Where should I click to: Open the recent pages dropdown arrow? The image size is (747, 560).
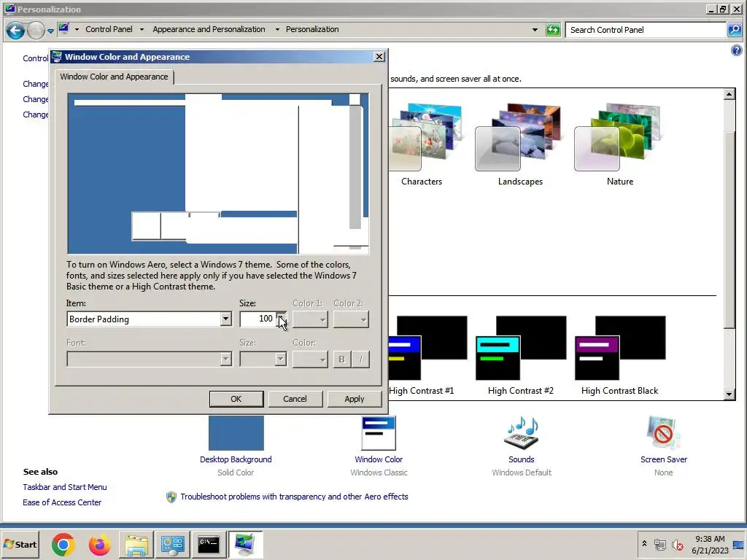point(50,31)
